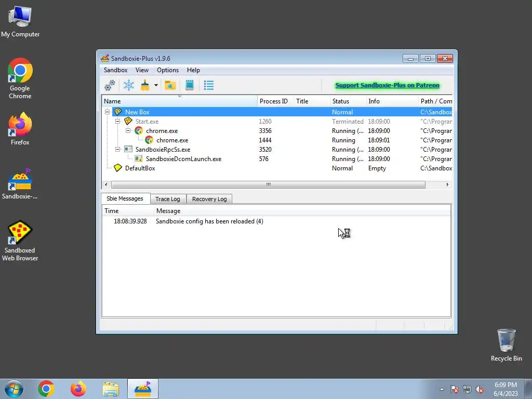The height and width of the screenshot is (399, 532).
Task: Click the 18:09:01 info cell
Action: point(379,140)
